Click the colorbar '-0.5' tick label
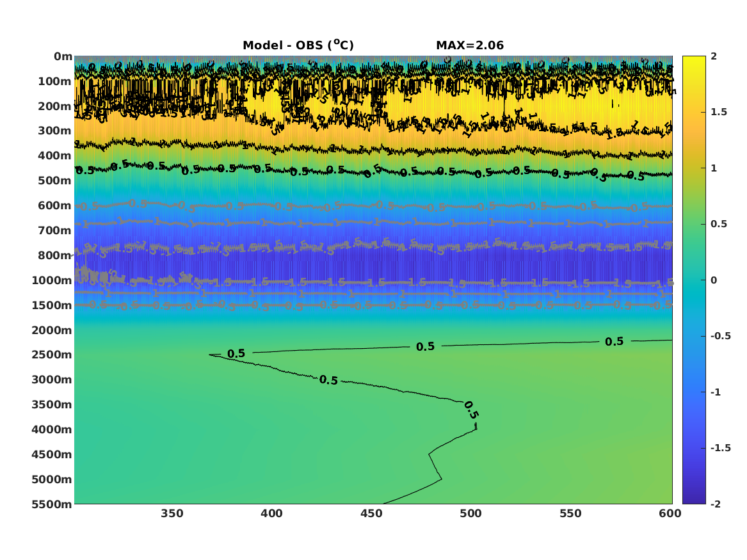 coord(721,336)
